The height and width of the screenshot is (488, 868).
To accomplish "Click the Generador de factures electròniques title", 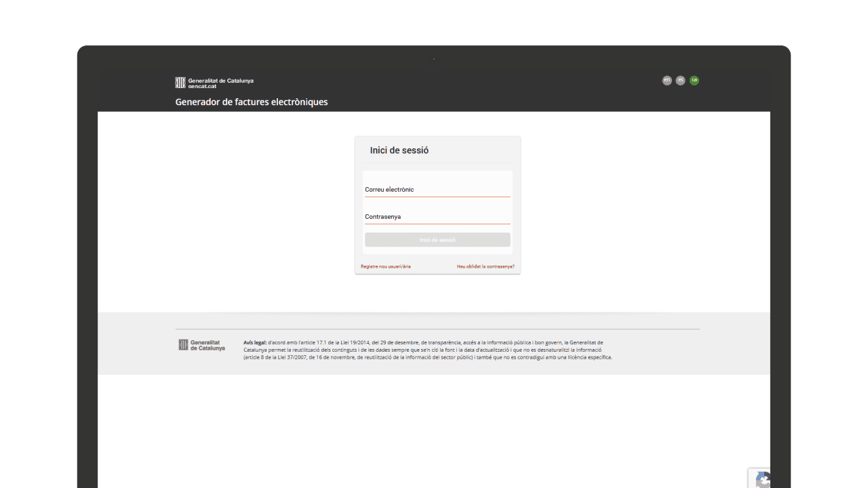I will [x=252, y=102].
